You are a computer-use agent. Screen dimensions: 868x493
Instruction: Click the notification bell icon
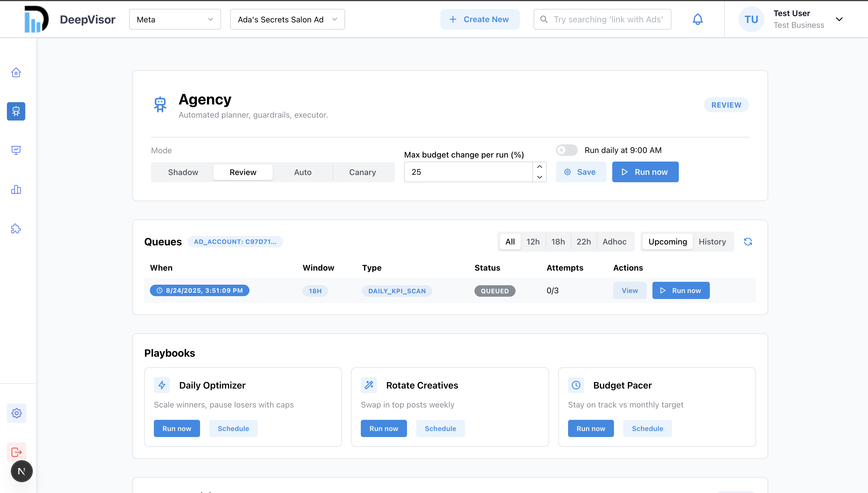tap(697, 19)
